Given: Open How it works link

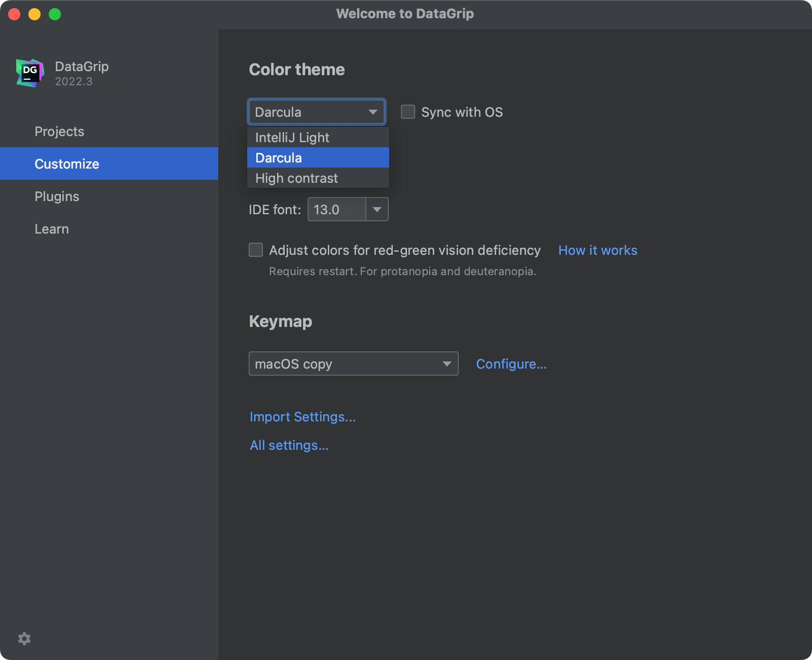Looking at the screenshot, I should pos(597,250).
